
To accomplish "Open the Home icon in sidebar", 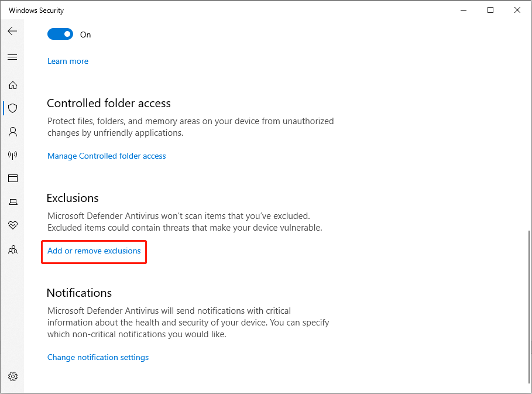I will coord(13,85).
